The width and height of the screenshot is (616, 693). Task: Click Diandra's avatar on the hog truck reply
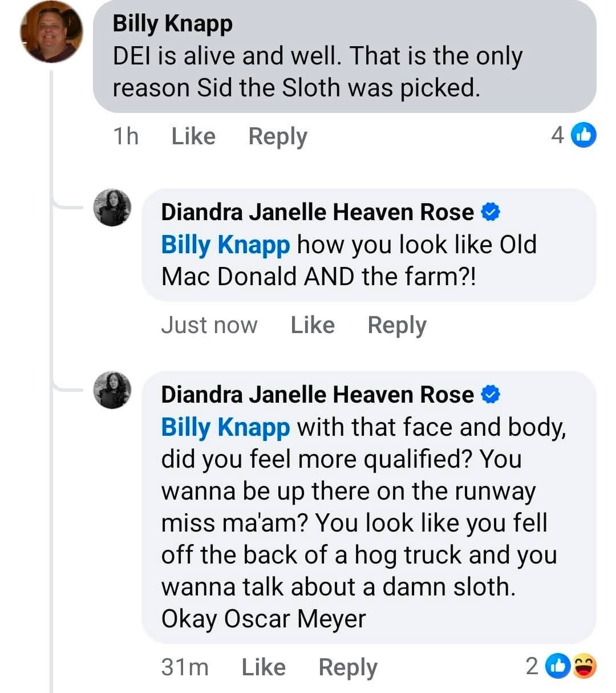click(x=112, y=390)
